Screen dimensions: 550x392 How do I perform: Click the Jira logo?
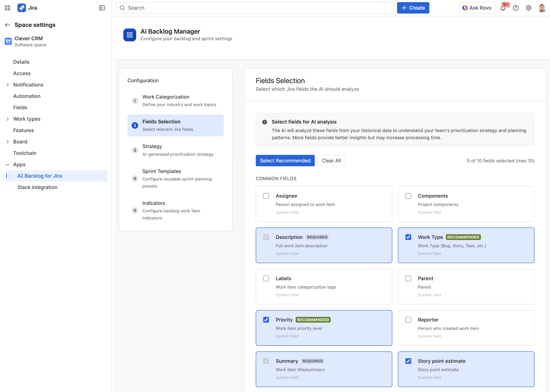(22, 8)
